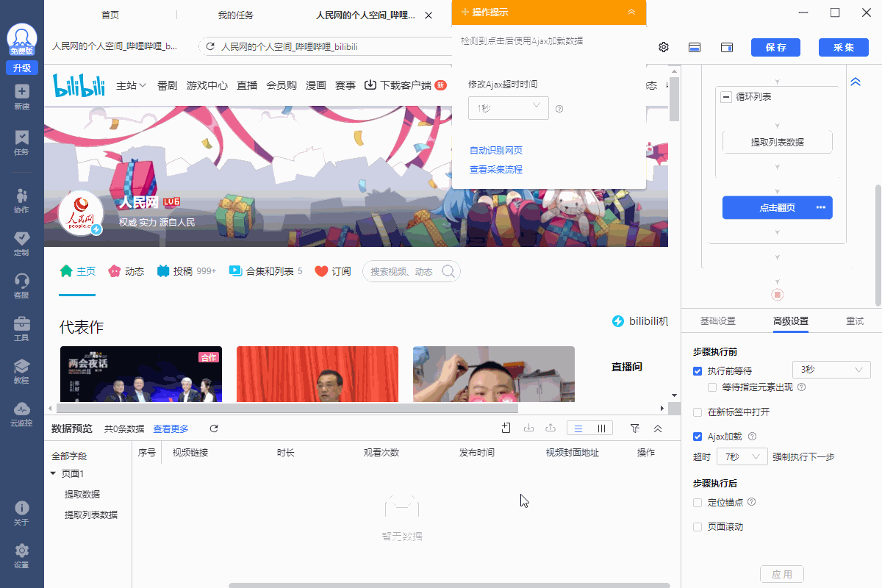
Task: Open 新建 (New) in the left sidebar
Action: tap(22, 96)
